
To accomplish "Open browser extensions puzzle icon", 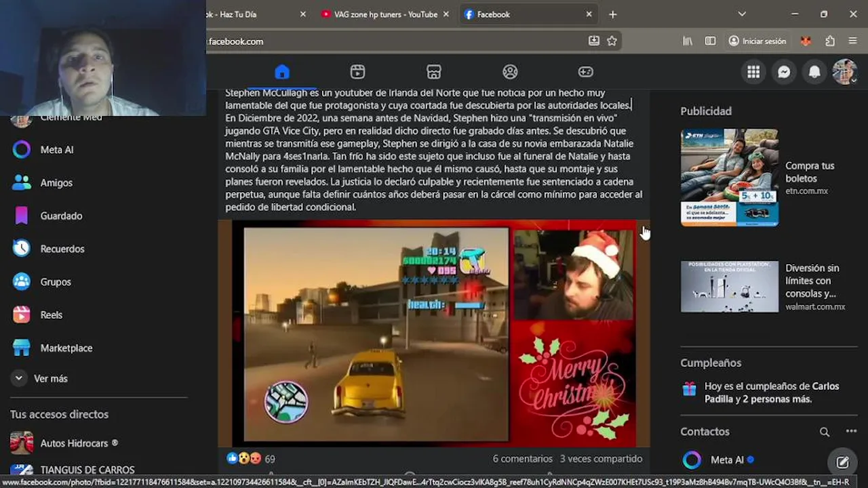I will tap(830, 41).
